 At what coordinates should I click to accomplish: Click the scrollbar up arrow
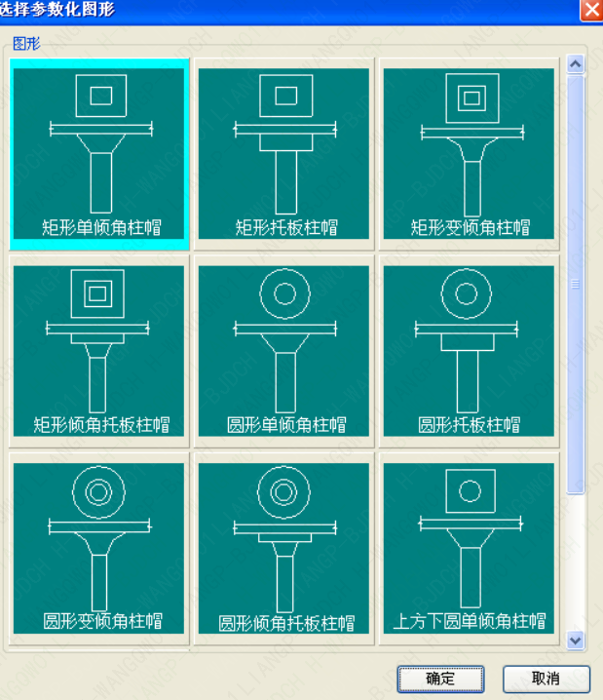point(576,64)
